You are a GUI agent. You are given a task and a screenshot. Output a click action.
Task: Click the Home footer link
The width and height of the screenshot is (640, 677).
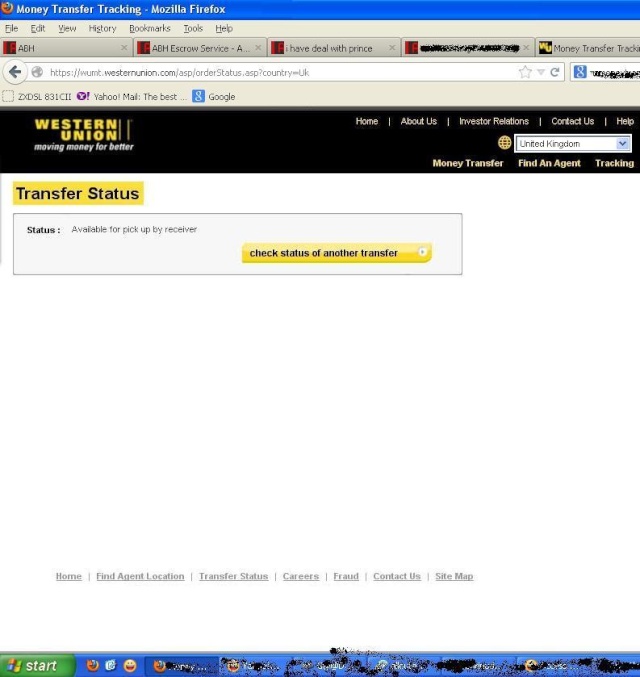coord(69,576)
